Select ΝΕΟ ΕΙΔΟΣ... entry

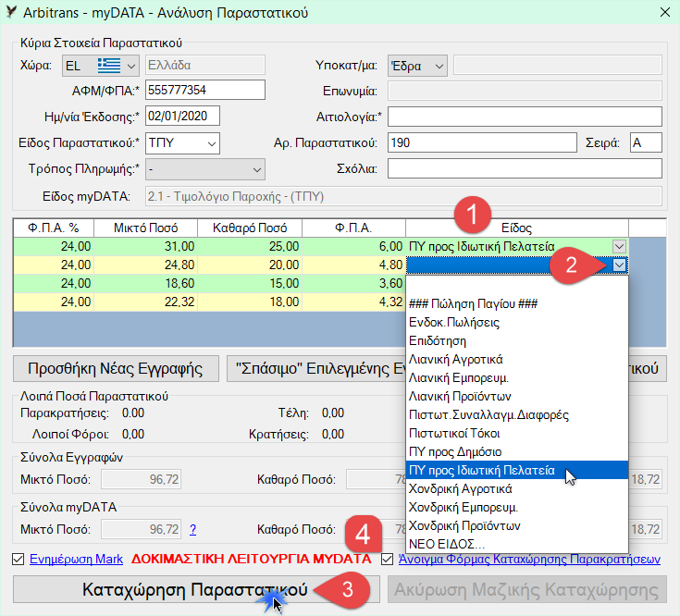[x=517, y=544]
